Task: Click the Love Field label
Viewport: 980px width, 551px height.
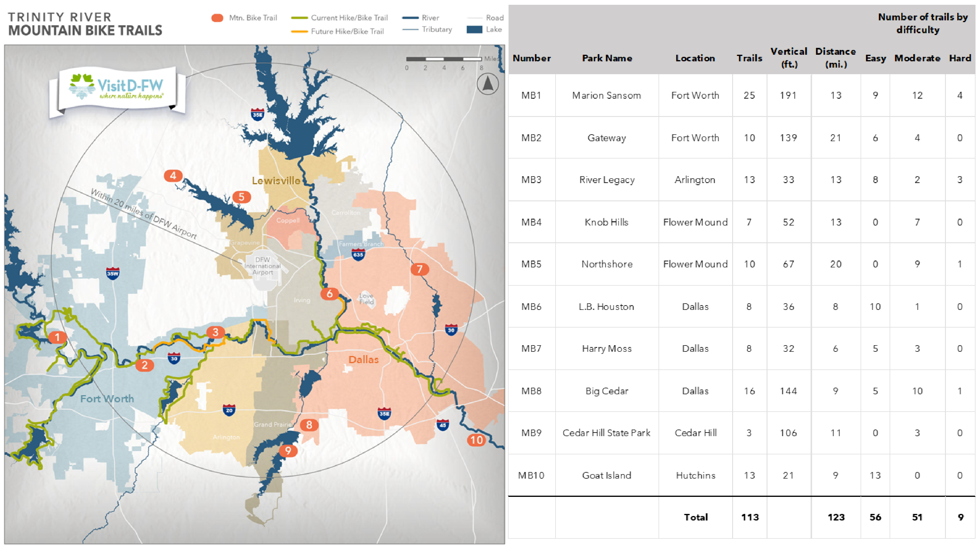Action: click(x=366, y=299)
